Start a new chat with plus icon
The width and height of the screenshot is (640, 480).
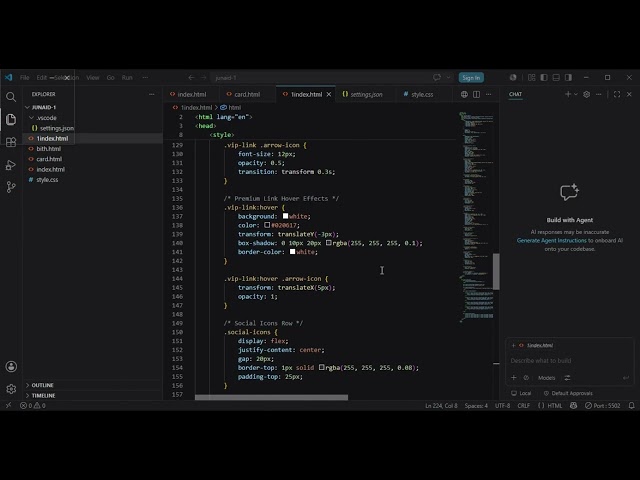(x=568, y=94)
